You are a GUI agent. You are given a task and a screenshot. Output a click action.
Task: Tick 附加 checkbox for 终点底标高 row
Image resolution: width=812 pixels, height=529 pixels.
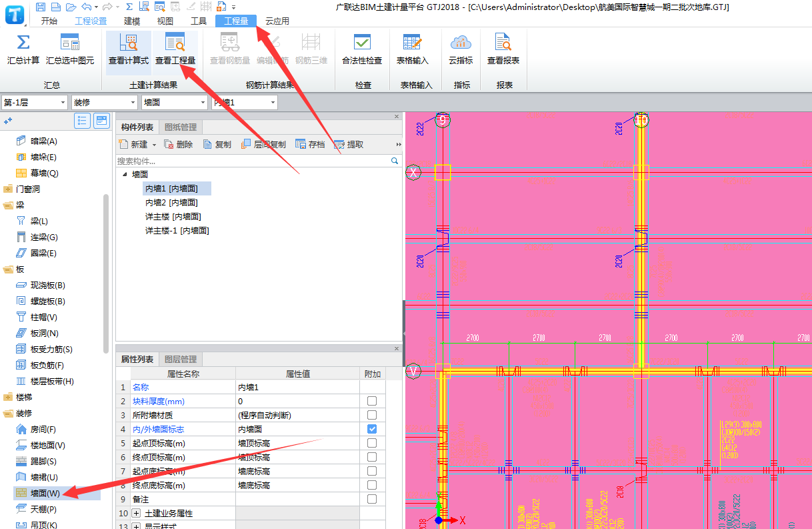point(372,485)
